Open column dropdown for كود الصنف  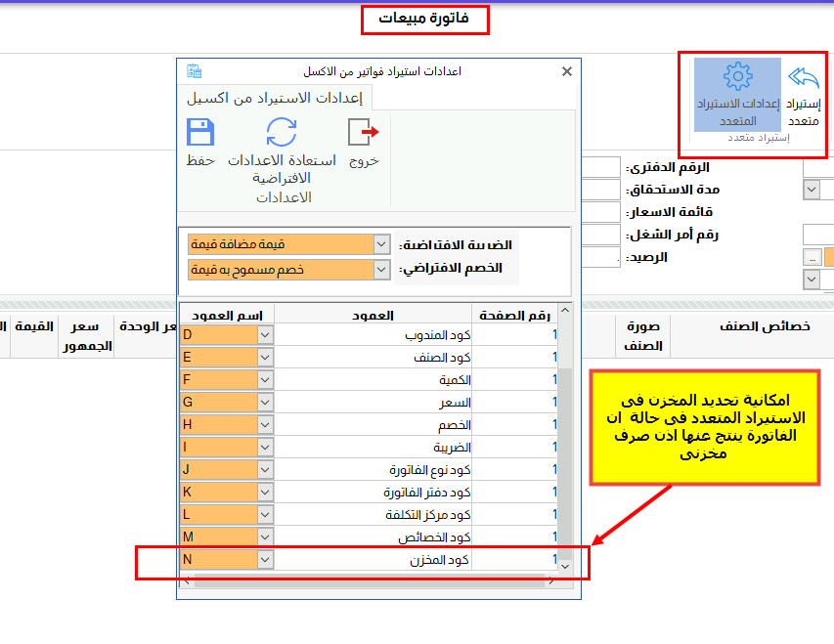pos(265,358)
